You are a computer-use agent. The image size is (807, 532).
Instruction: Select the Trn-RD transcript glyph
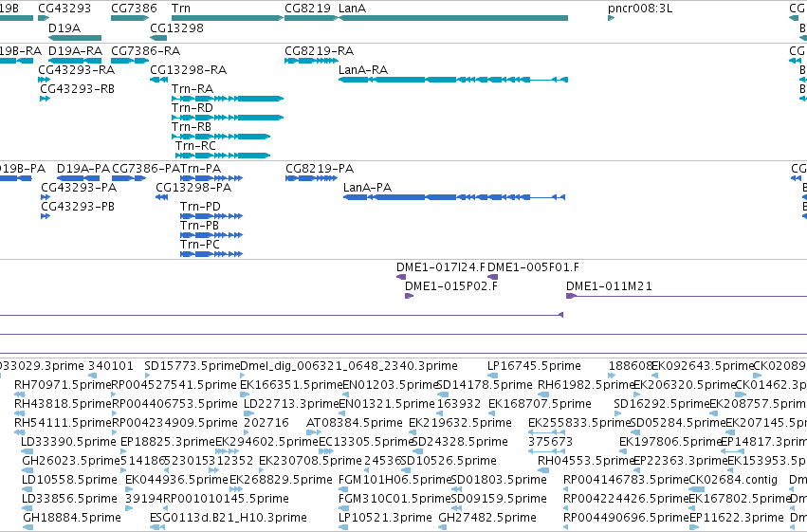[228, 118]
